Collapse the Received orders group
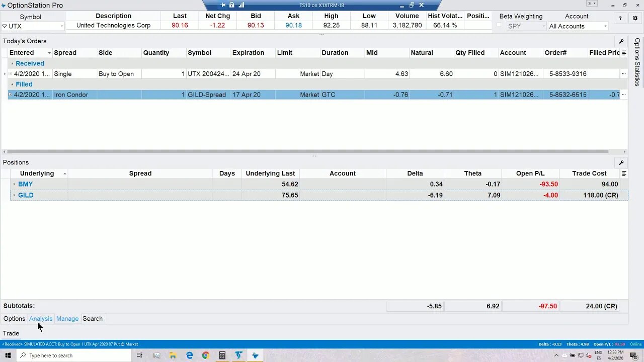The image size is (644, 362). pos(12,63)
